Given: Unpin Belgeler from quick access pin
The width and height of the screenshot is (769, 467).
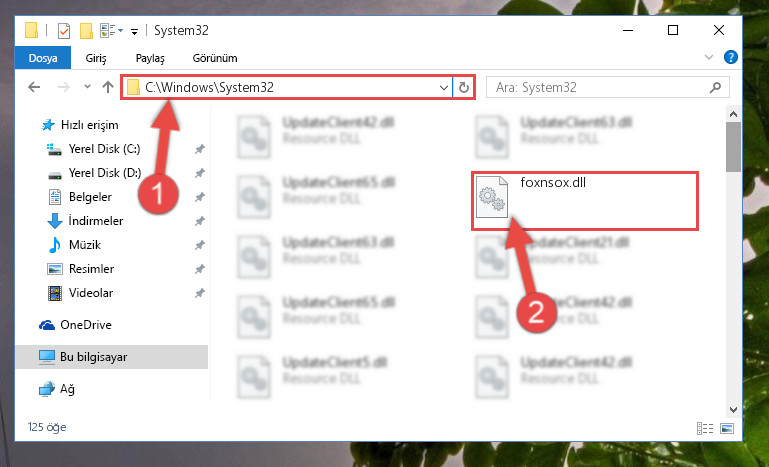Looking at the screenshot, I should [200, 197].
